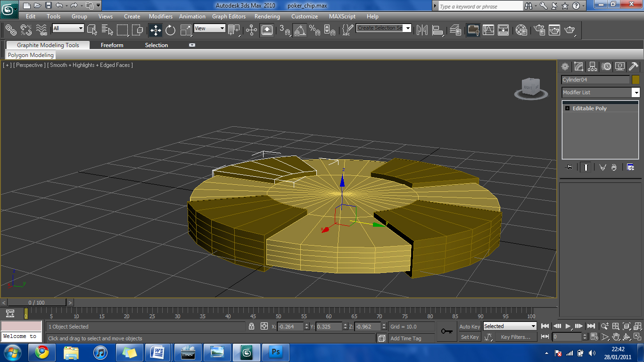Click the Cylinder04 object color swatch
644x362 pixels.
pyautogui.click(x=636, y=80)
